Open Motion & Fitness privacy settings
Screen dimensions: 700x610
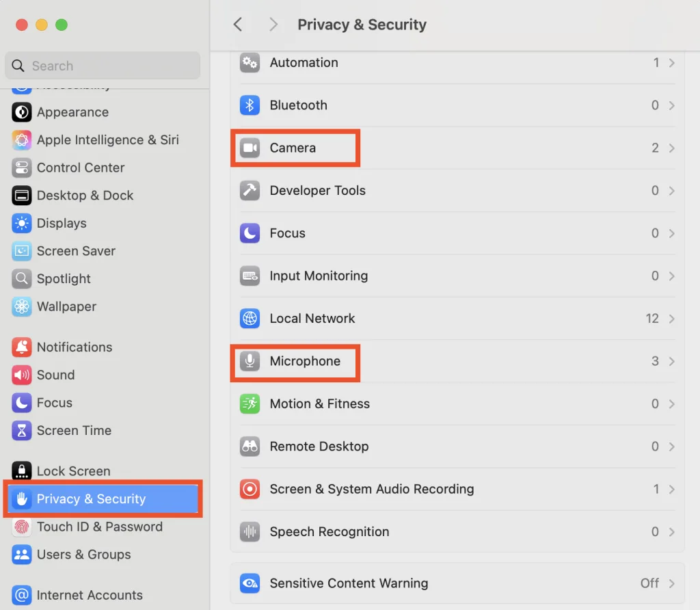click(x=457, y=403)
